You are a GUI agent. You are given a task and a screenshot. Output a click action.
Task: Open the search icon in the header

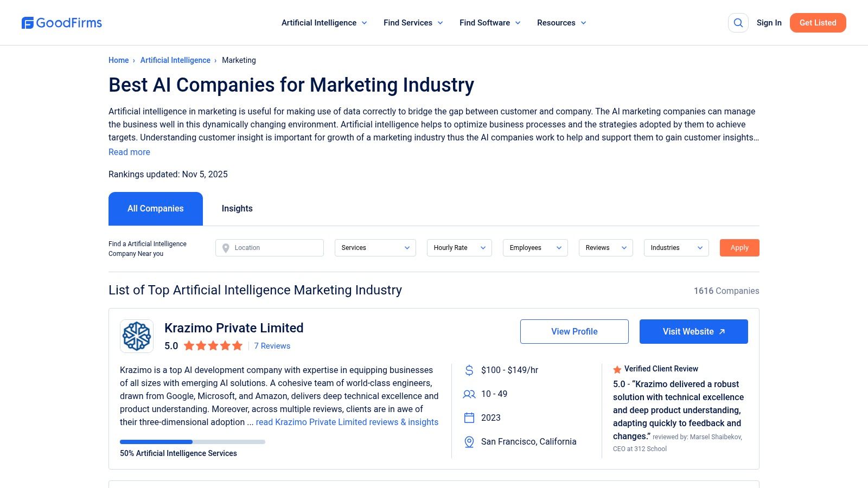click(738, 23)
